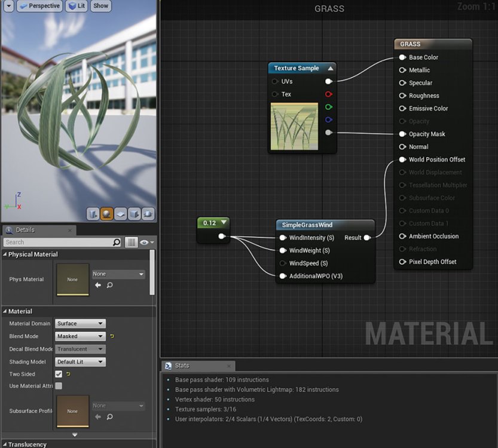The width and height of the screenshot is (498, 448).
Task: Collapse the 0.12 constant node arrow
Action: coord(224,222)
